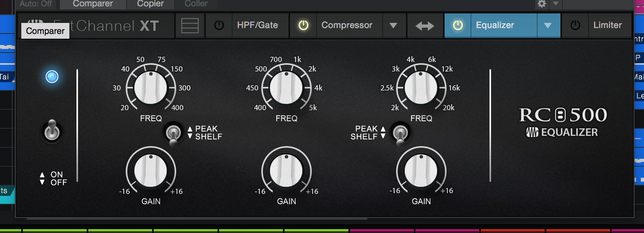Viewport: 644px width, 233px height.
Task: Open the Equalizer model dropdown arrow
Action: point(548,25)
